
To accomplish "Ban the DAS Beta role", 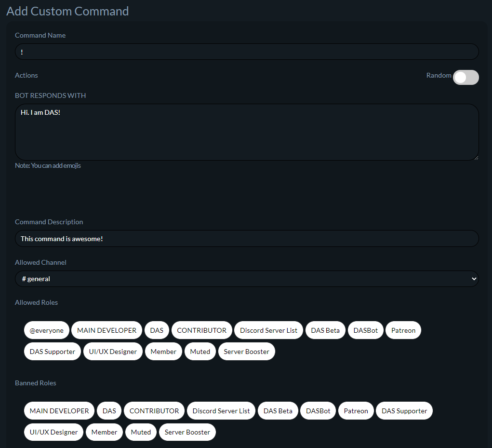I will pyautogui.click(x=278, y=411).
